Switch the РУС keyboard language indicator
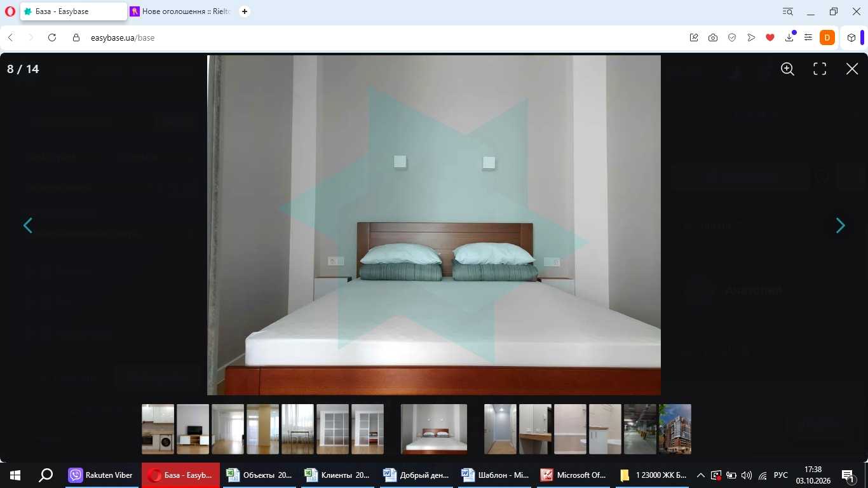The height and width of the screenshot is (488, 868). point(781,475)
